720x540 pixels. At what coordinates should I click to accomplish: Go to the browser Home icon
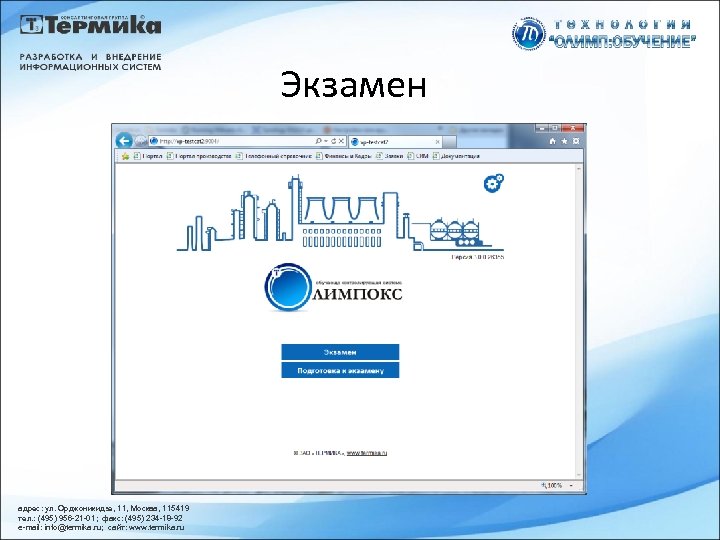coord(552,141)
